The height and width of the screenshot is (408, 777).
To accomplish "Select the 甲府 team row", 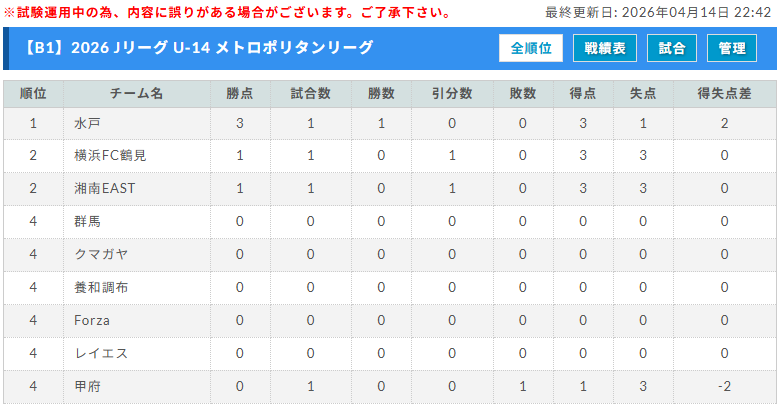I will pyautogui.click(x=88, y=386).
